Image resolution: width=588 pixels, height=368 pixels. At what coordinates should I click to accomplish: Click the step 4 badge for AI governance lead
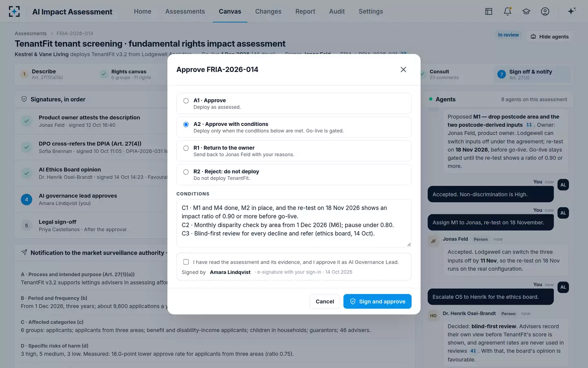[27, 200]
